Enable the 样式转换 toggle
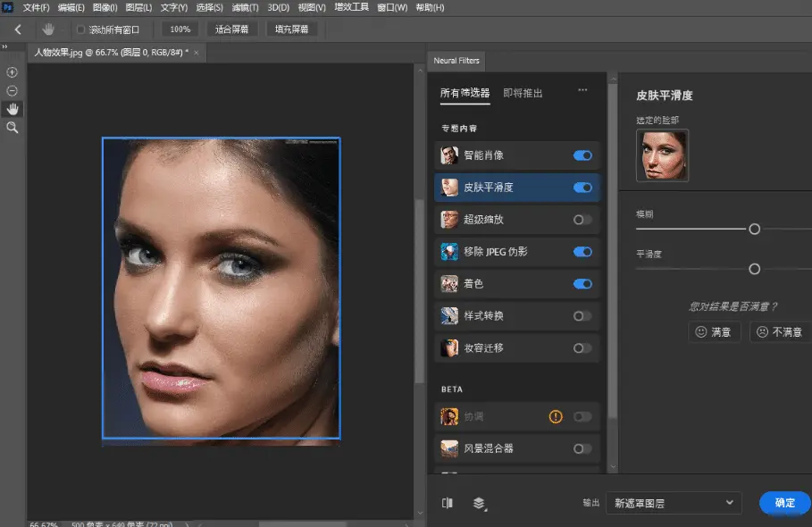 point(582,316)
